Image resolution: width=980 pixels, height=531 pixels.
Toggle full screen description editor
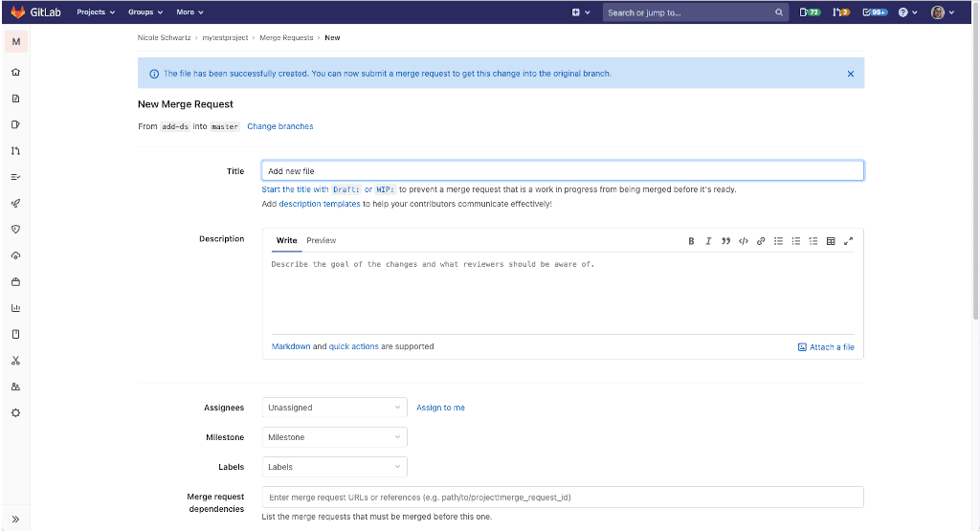848,241
